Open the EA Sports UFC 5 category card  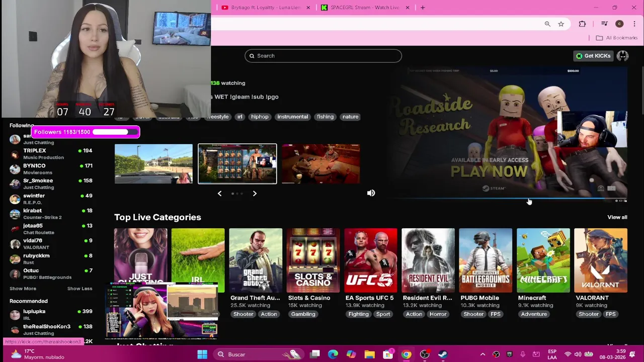point(371,260)
